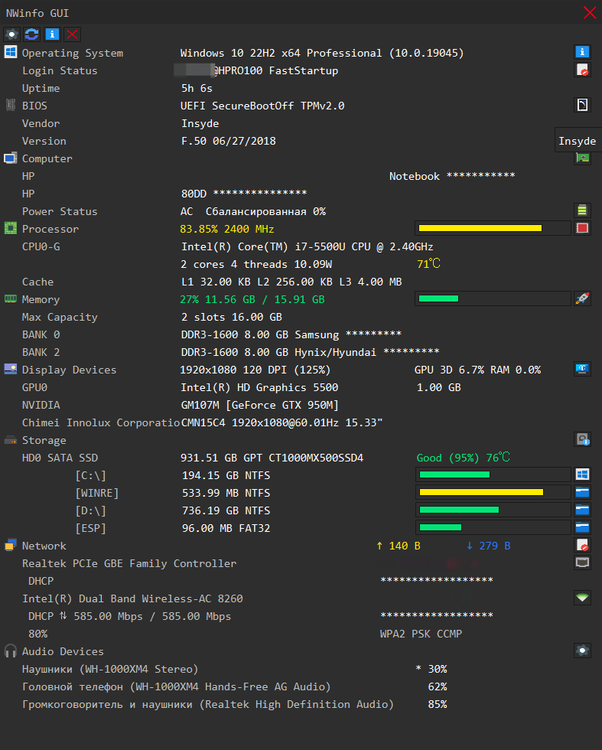Open battery icon on Power Status row
Screen dimensions: 602x750
[x=582, y=210]
